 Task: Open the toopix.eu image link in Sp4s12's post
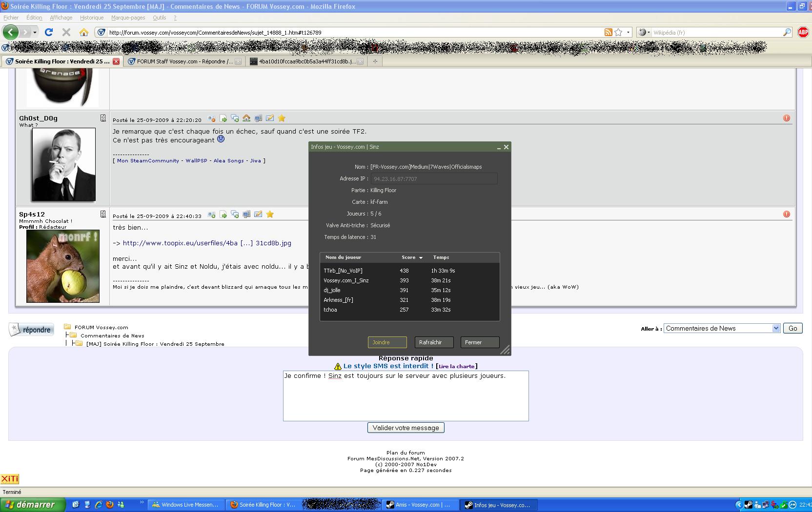click(x=207, y=243)
